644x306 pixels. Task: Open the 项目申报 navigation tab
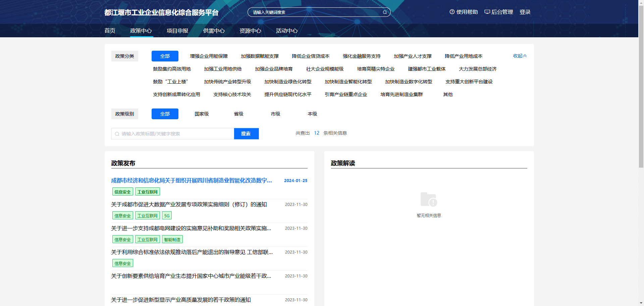click(x=177, y=31)
